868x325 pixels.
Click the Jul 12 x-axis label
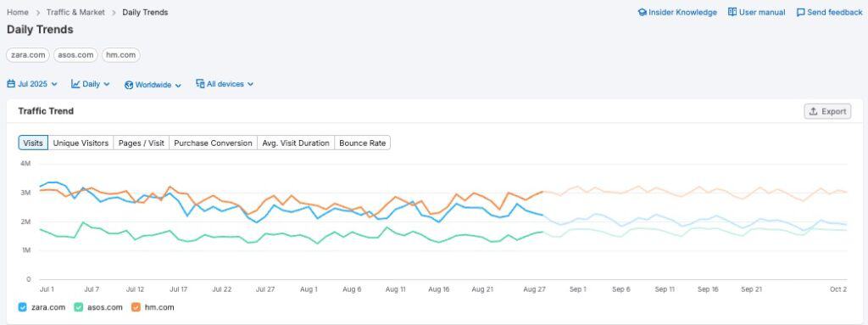point(135,289)
